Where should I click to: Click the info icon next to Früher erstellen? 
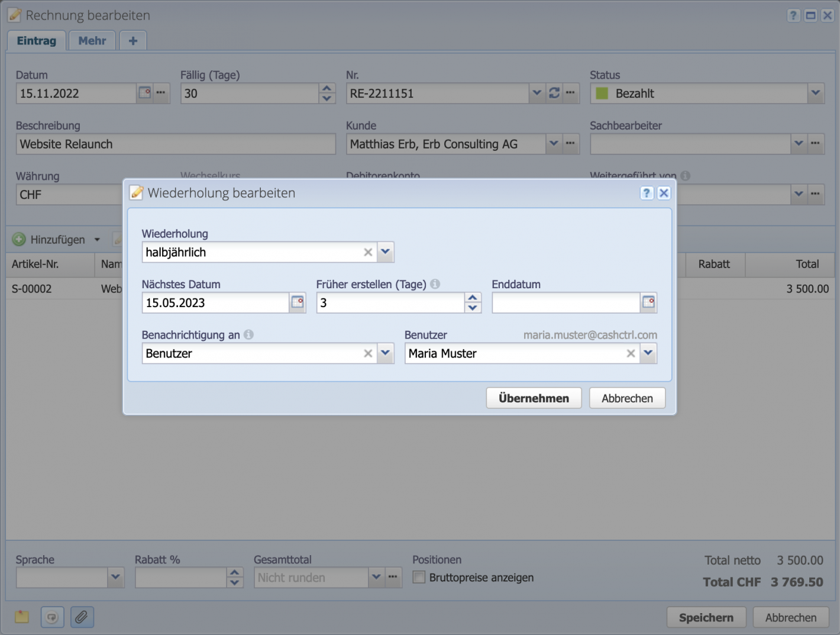coord(435,284)
